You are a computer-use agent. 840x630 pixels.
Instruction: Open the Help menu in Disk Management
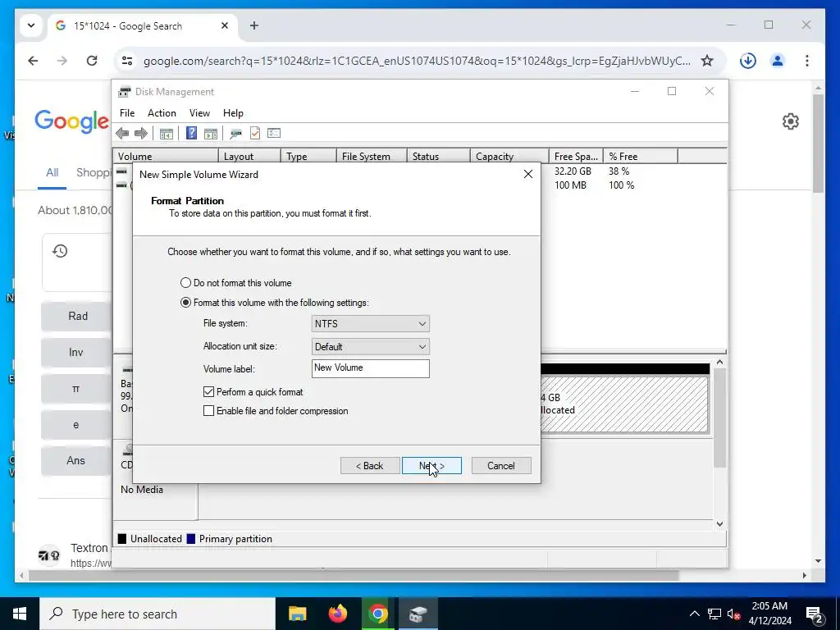[233, 113]
